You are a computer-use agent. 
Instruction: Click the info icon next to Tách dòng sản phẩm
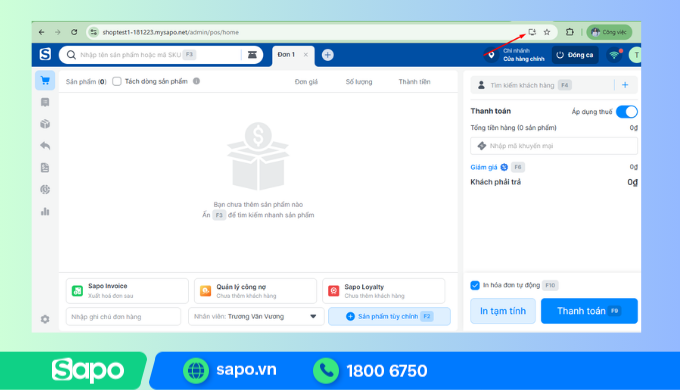(x=196, y=81)
